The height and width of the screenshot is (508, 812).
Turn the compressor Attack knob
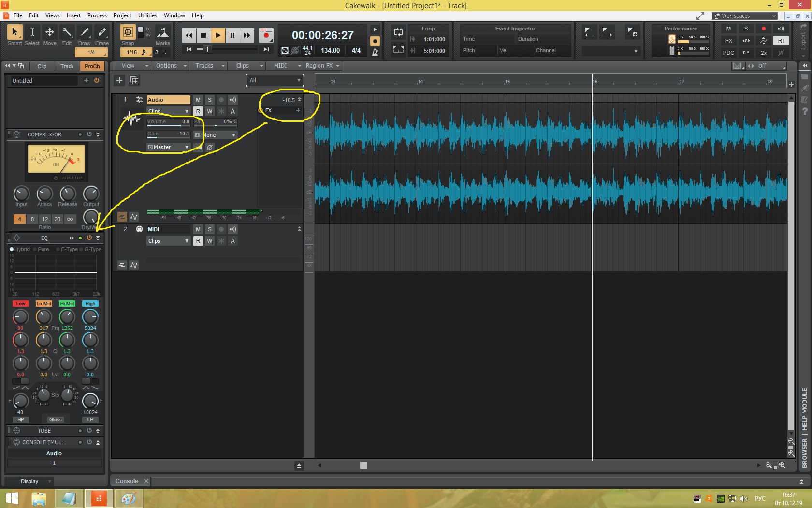pos(44,194)
